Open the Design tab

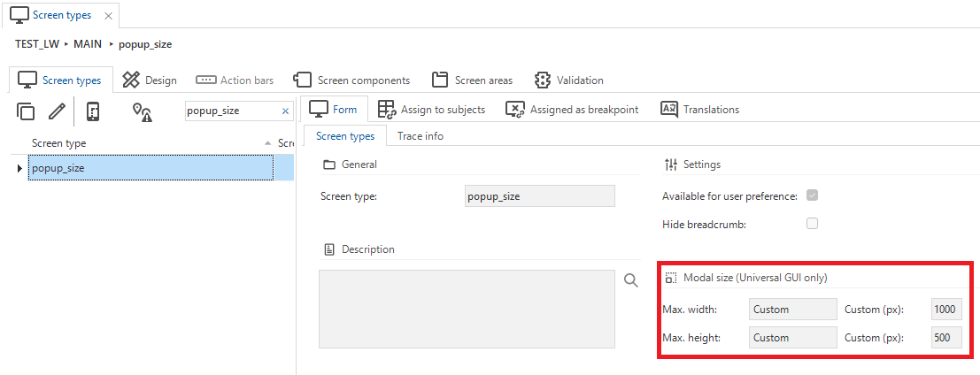pos(150,80)
